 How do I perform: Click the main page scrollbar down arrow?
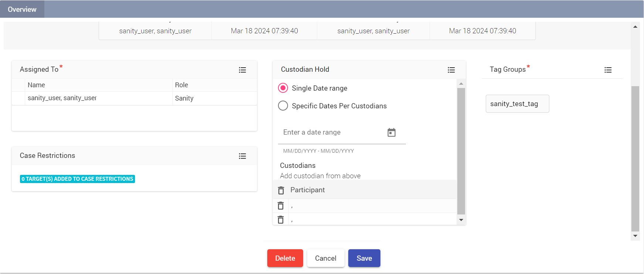click(x=635, y=236)
